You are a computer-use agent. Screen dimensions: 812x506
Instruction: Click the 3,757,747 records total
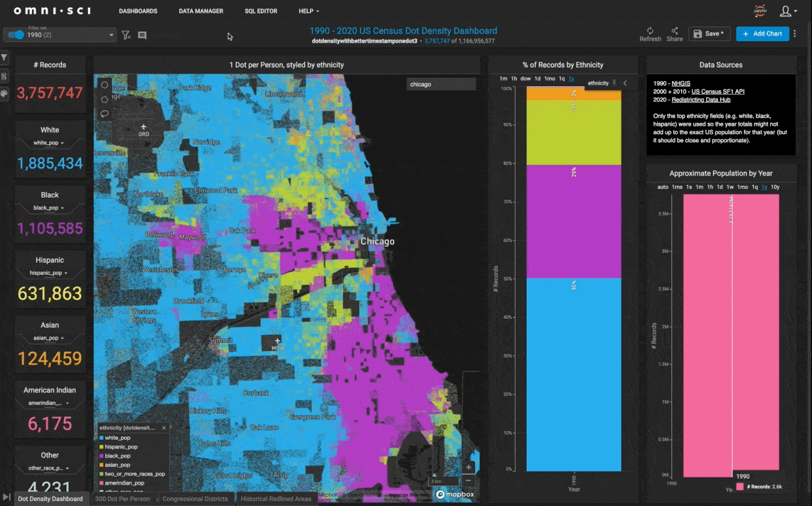(x=50, y=93)
